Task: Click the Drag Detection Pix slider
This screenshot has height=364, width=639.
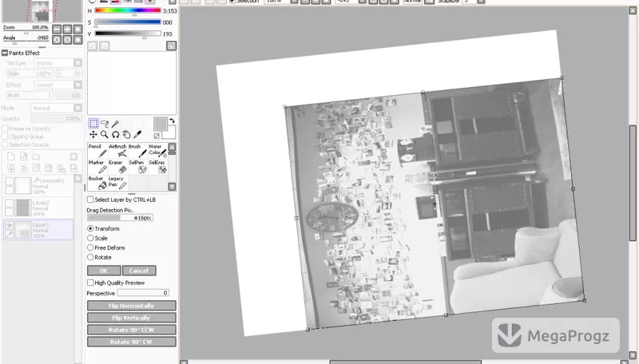Action: tap(121, 218)
